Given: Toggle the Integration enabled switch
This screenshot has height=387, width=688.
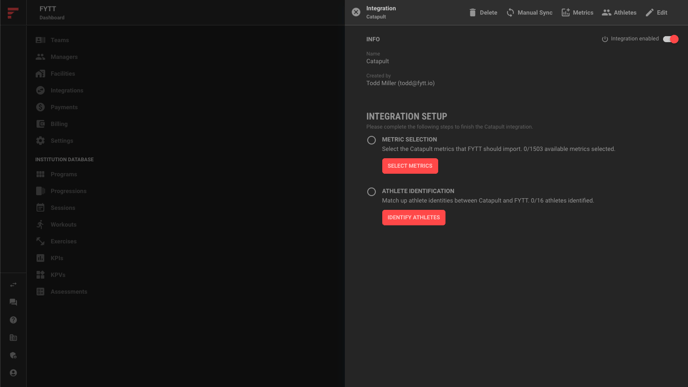Looking at the screenshot, I should tap(670, 39).
